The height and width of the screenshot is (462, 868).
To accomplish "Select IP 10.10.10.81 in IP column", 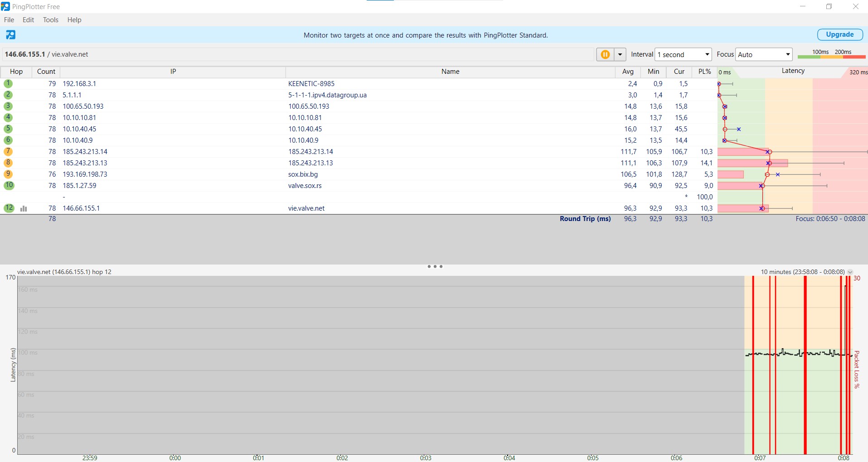I will click(x=79, y=117).
